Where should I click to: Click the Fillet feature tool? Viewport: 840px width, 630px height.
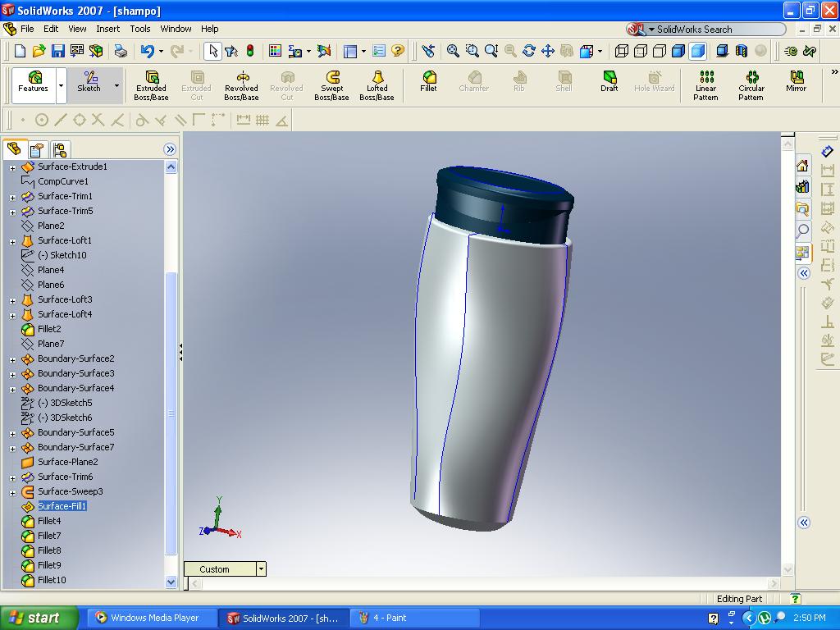point(428,81)
